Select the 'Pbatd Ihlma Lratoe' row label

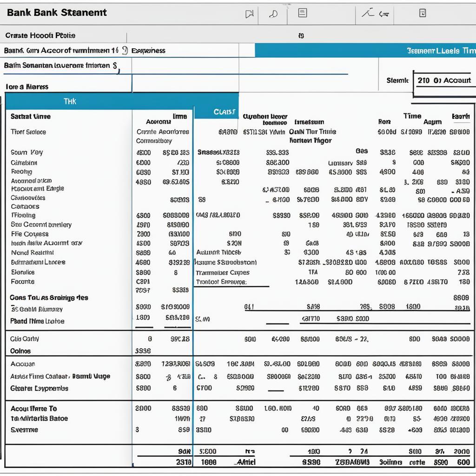pyautogui.click(x=37, y=321)
